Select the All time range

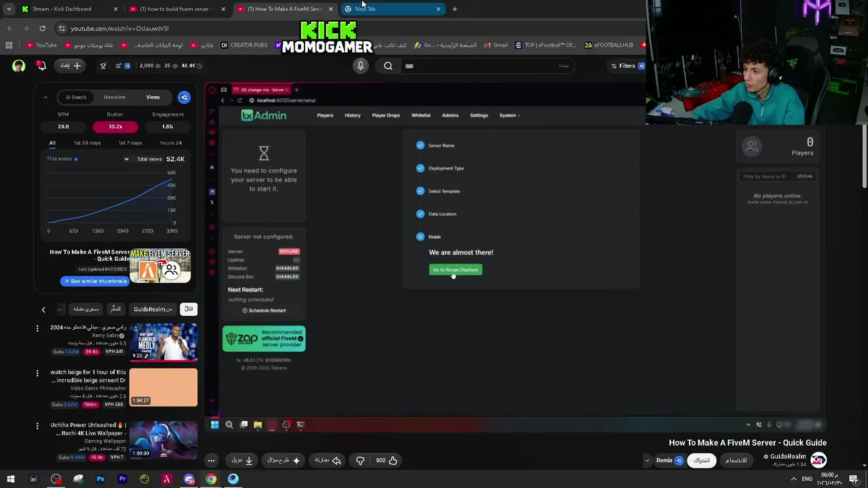[52, 143]
